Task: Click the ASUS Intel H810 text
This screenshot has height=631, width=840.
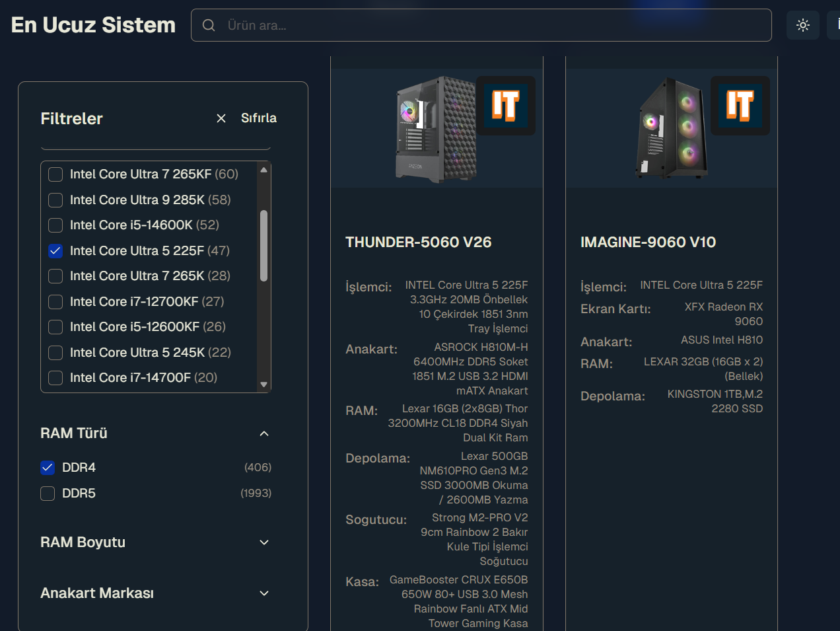Action: pos(722,340)
